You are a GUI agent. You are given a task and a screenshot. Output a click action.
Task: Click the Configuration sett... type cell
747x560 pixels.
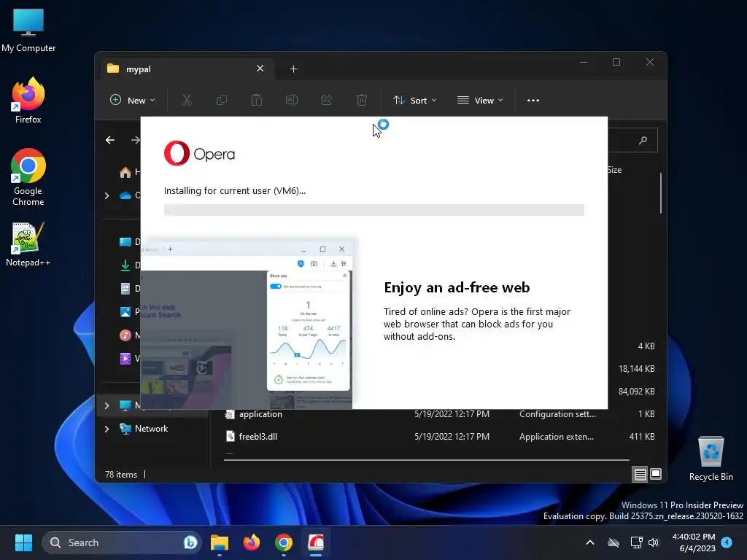point(557,414)
